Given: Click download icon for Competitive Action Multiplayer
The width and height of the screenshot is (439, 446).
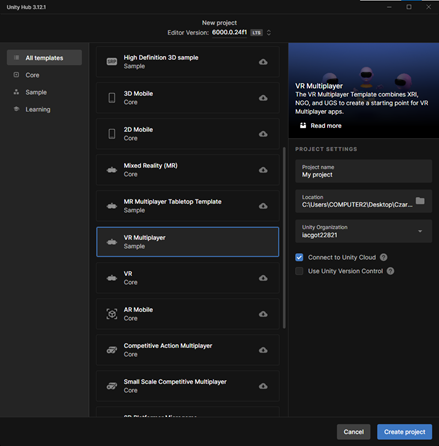Looking at the screenshot, I should [x=263, y=350].
